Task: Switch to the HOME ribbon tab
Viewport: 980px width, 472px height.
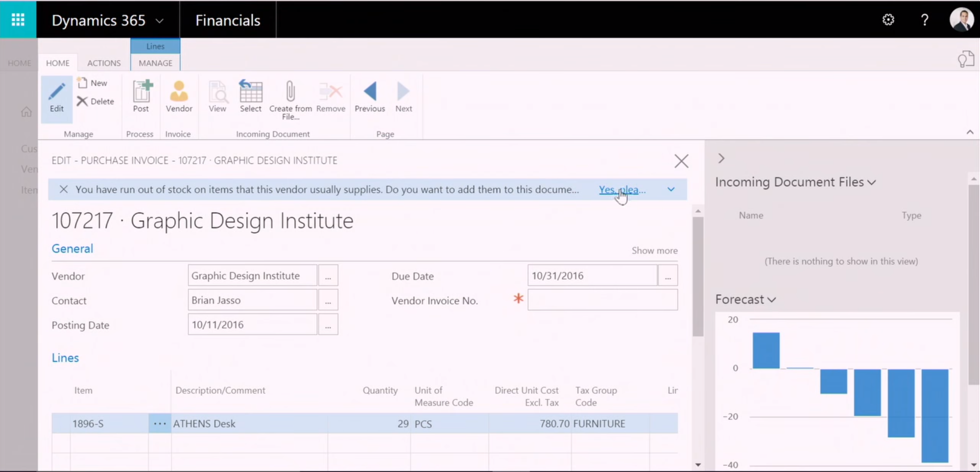Action: point(58,63)
